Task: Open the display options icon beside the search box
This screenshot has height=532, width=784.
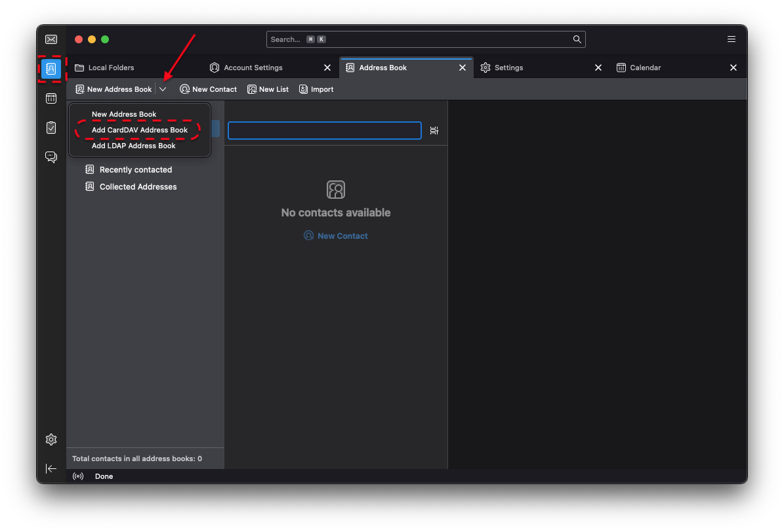Action: tap(434, 131)
